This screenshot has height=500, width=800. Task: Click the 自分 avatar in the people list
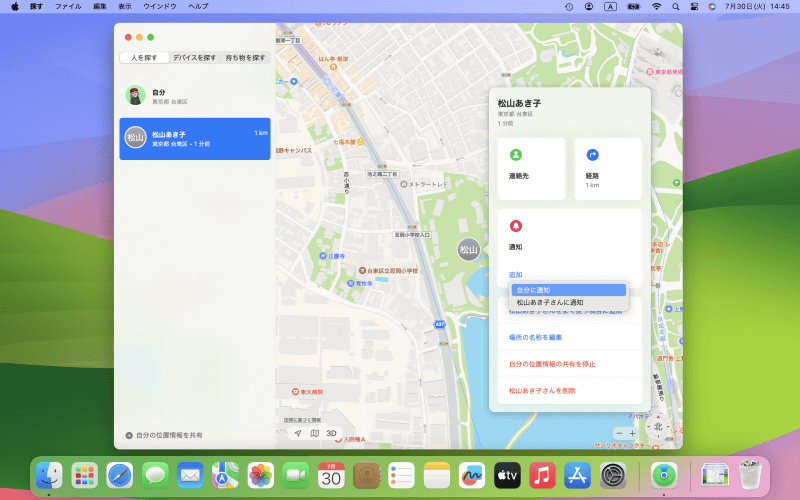[135, 95]
